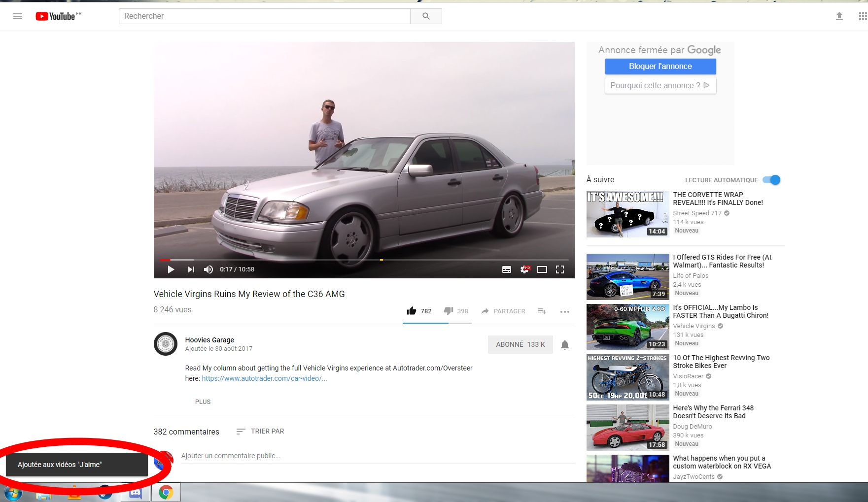Screen dimensions: 868x502
Task: Open THE CORVETTE WRAP REVEAL title
Action: coord(718,199)
